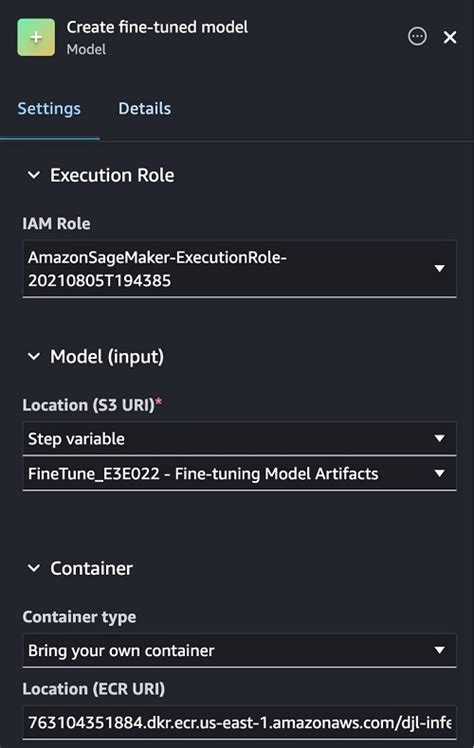Image resolution: width=474 pixels, height=748 pixels.
Task: Open the IAM Role dropdown arrow
Action: (x=439, y=269)
